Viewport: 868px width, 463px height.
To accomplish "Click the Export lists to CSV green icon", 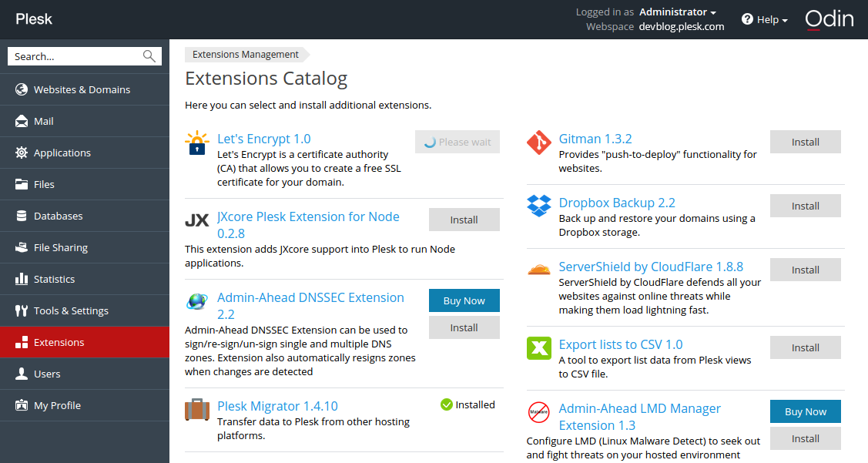I will click(538, 347).
